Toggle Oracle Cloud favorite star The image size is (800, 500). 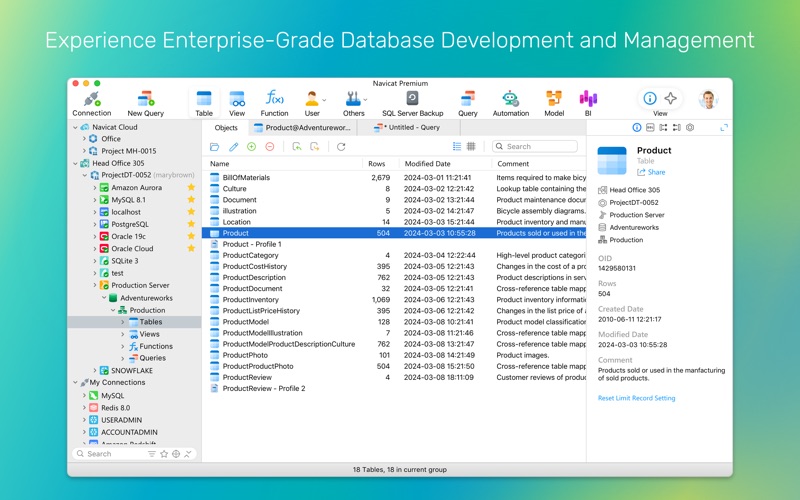[x=191, y=248]
